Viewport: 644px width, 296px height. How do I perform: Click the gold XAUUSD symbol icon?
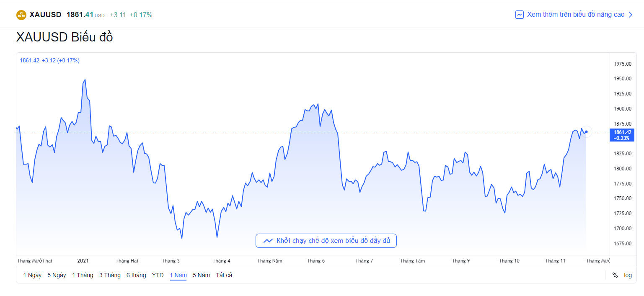[21, 15]
